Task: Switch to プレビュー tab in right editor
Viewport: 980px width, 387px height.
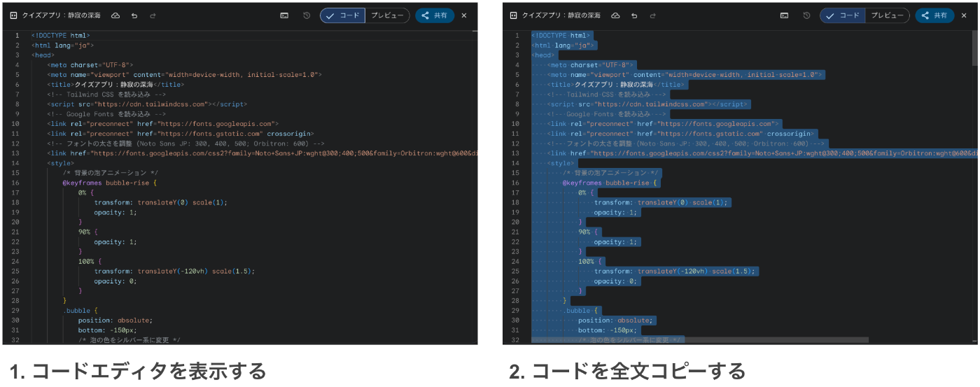Action: tap(887, 15)
